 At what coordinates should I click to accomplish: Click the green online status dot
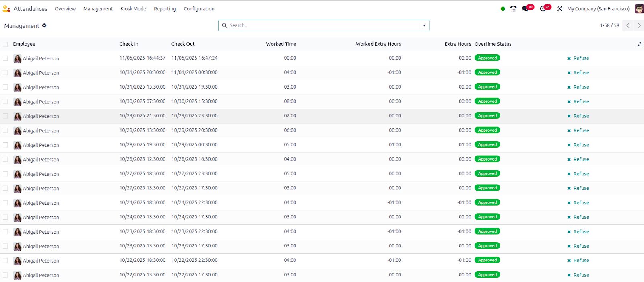click(503, 9)
